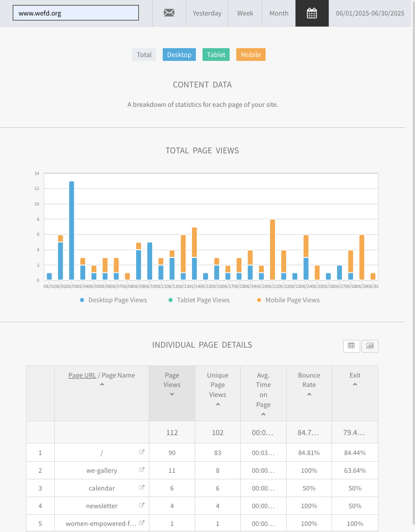Image resolution: width=415 pixels, height=532 pixels.
Task: Switch to bar chart view icon
Action: pos(370,346)
